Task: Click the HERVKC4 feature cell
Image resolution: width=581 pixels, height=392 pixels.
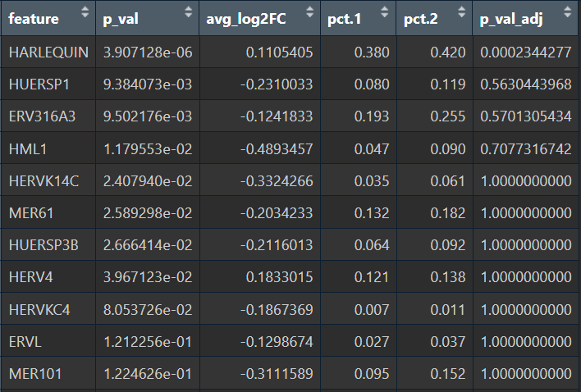Action: pos(39,310)
